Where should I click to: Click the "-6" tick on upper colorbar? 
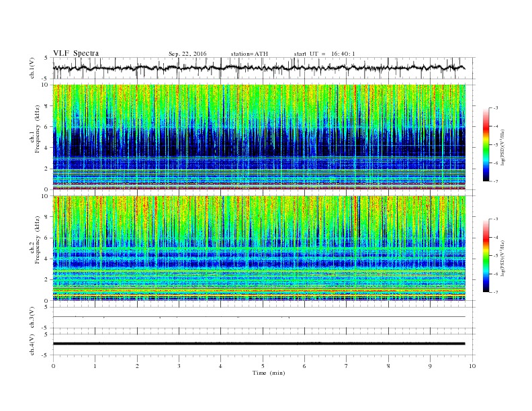point(496,163)
